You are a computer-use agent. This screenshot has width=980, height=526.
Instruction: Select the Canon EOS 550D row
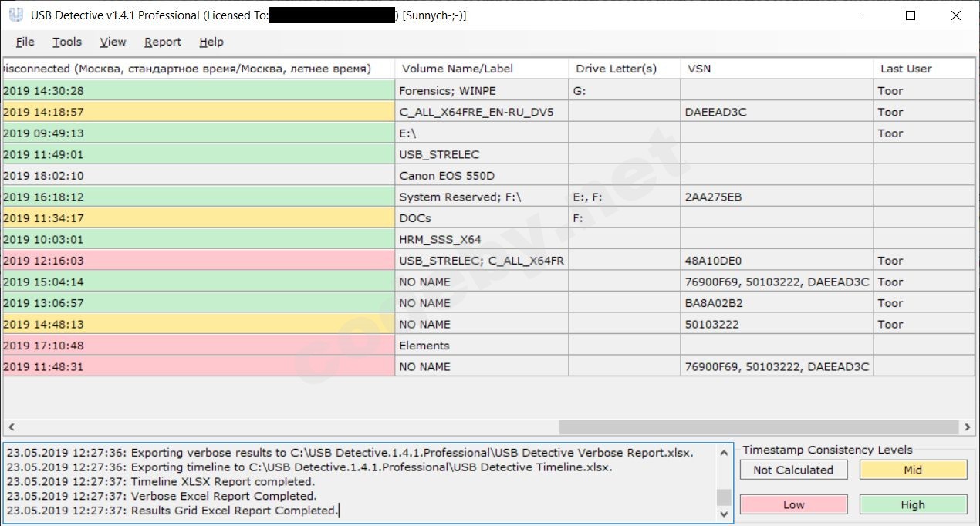(488, 176)
